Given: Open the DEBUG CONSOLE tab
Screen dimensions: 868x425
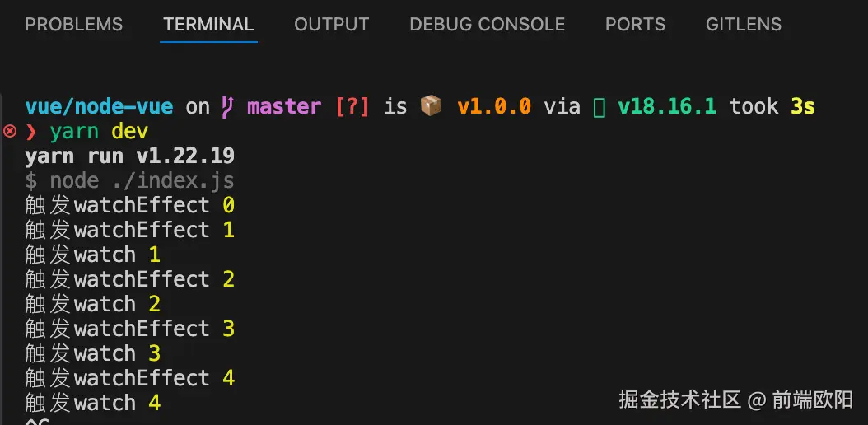Looking at the screenshot, I should 487,25.
